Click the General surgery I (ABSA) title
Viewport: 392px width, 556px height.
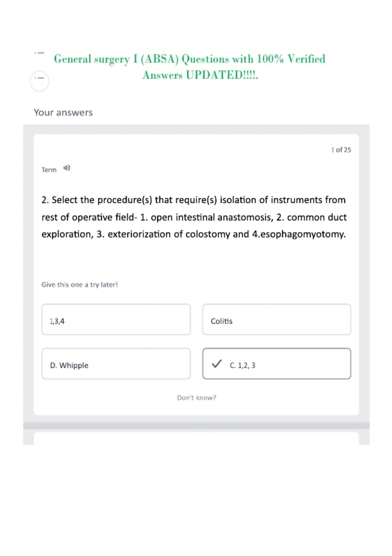pos(190,59)
